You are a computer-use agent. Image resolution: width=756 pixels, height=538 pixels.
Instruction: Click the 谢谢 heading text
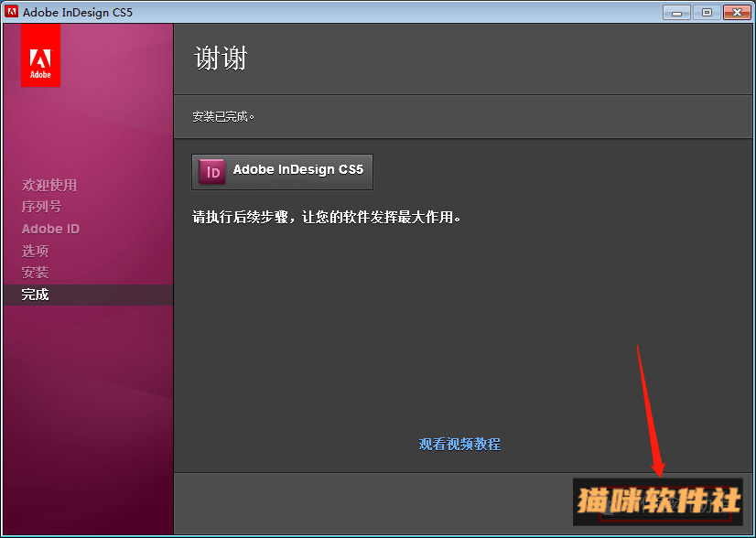[x=221, y=59]
